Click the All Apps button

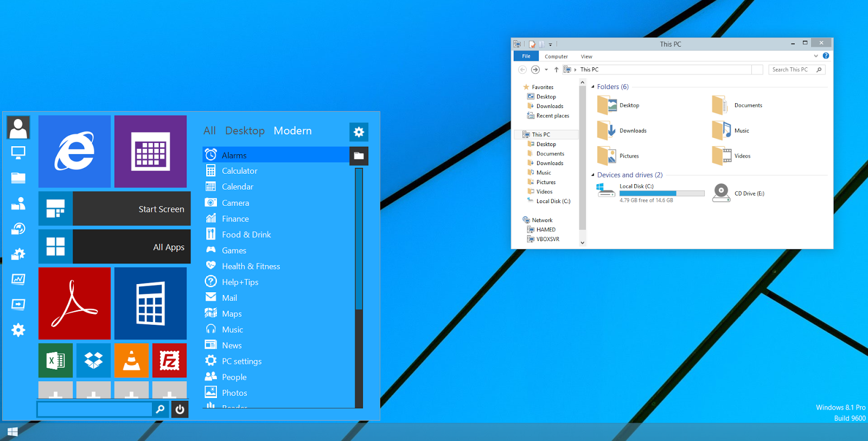tap(114, 247)
